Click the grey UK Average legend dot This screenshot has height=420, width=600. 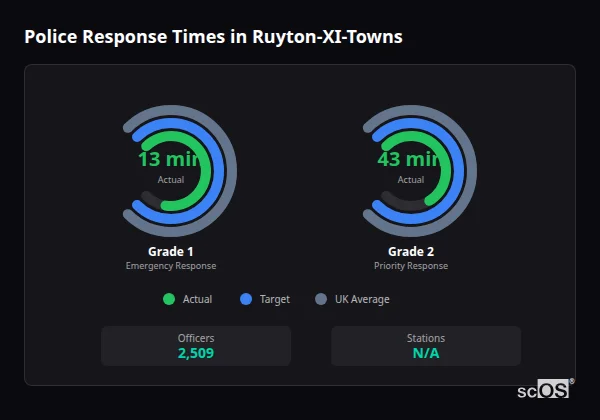321,299
